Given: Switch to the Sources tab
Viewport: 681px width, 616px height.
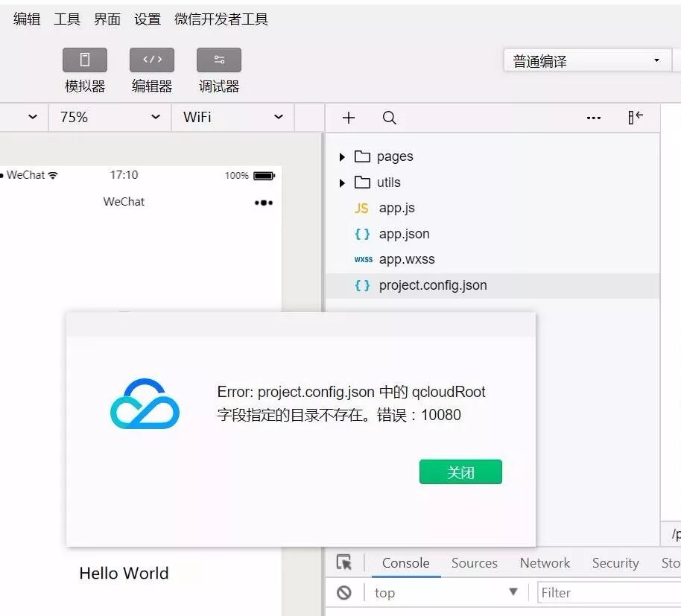Looking at the screenshot, I should (x=475, y=563).
